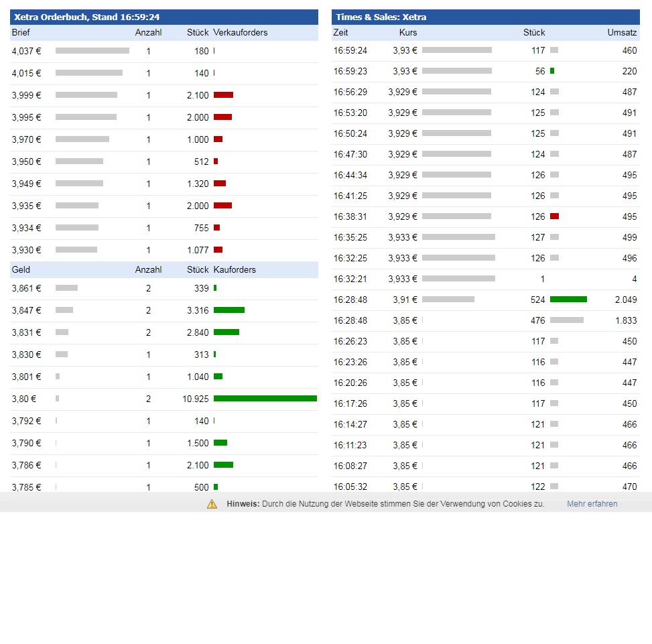The height and width of the screenshot is (644, 652).
Task: Click the 16:44:34 trade time
Action: (x=350, y=175)
